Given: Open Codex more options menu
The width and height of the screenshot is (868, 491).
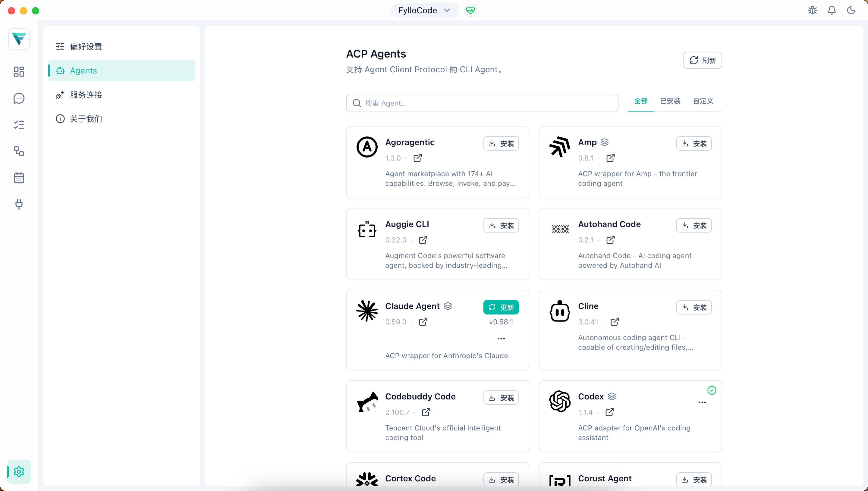Looking at the screenshot, I should [702, 402].
